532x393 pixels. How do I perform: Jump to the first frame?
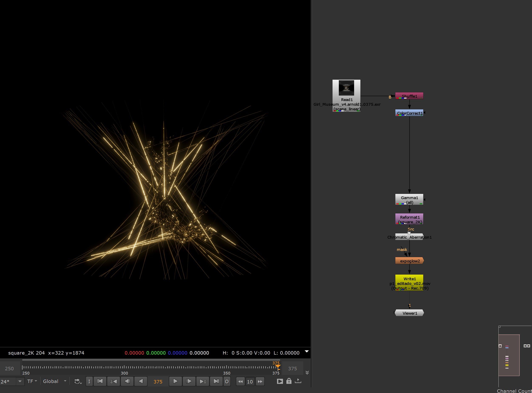tap(100, 381)
